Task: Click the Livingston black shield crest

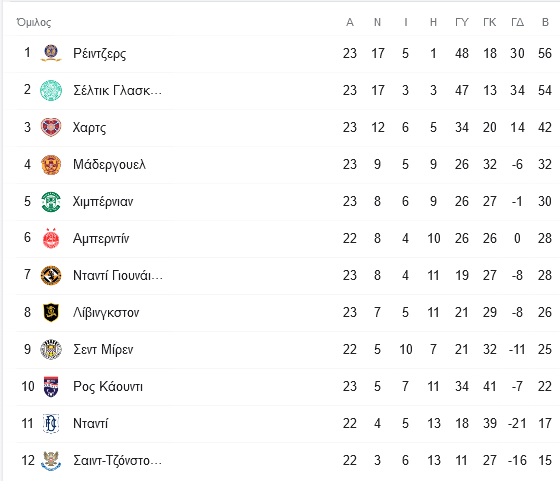Action: (51, 312)
